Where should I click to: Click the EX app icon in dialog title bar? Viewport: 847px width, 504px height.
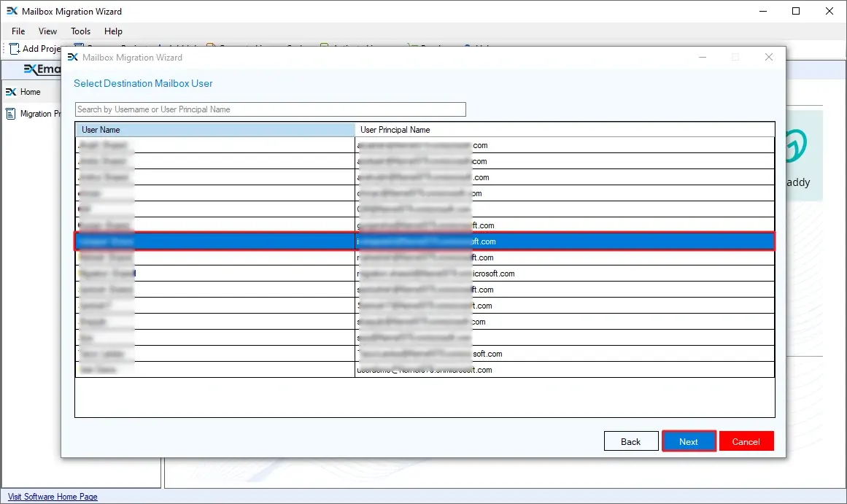pos(73,57)
